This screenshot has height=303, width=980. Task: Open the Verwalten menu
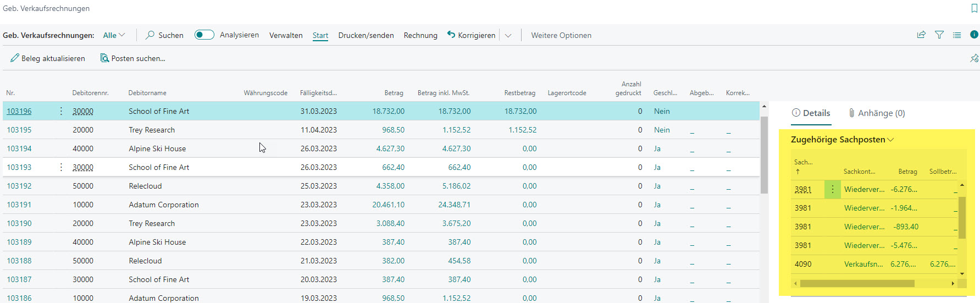coord(286,35)
